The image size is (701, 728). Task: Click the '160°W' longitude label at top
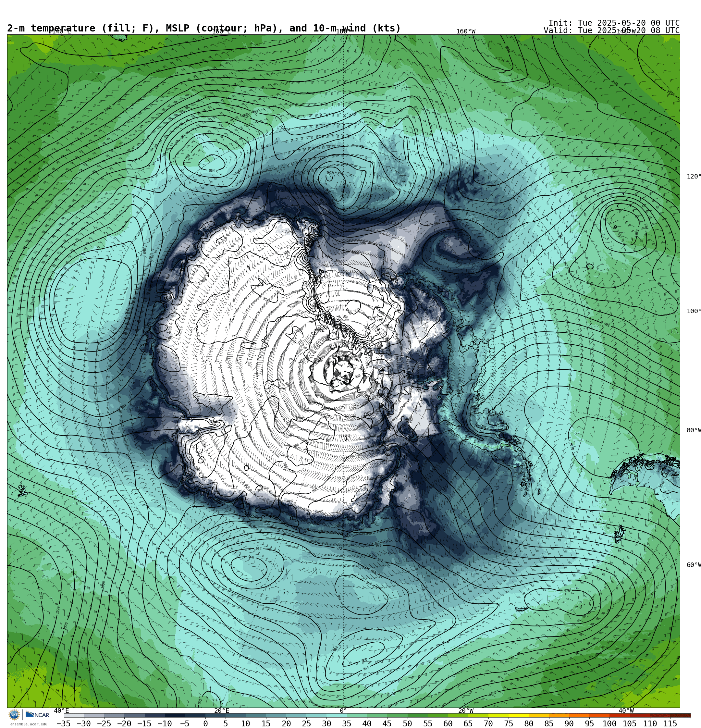(466, 31)
